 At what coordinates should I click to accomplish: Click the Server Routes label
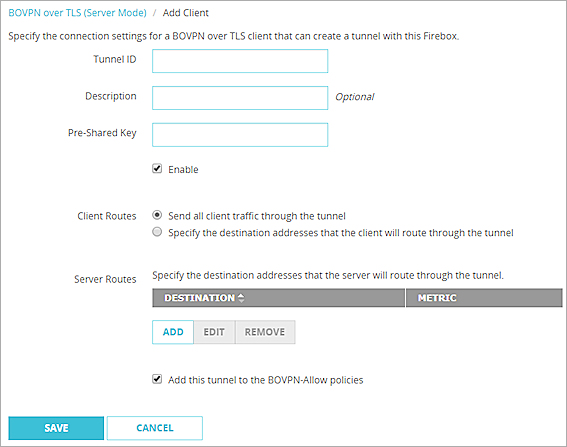point(105,280)
